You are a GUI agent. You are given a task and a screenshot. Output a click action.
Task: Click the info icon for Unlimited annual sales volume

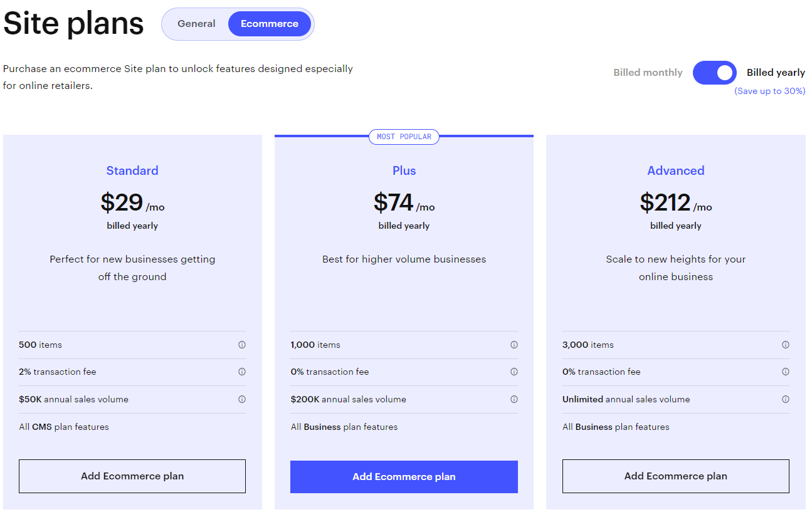point(786,399)
